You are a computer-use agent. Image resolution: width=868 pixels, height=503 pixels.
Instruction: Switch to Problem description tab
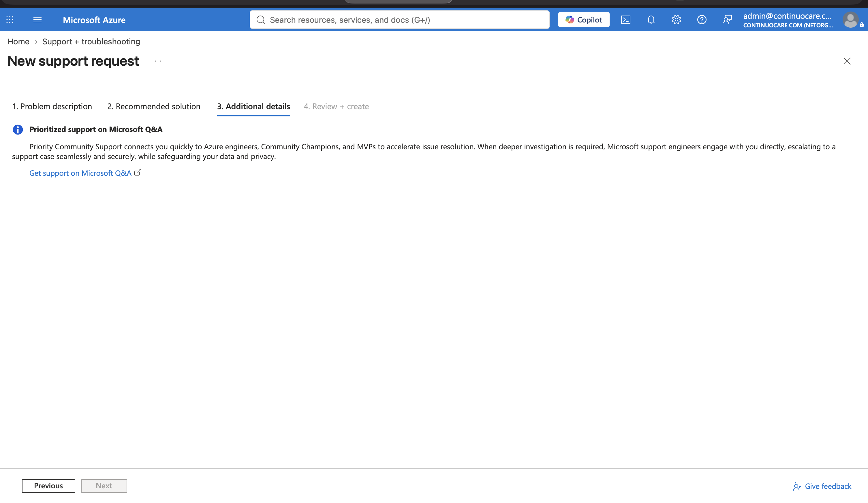(x=52, y=106)
